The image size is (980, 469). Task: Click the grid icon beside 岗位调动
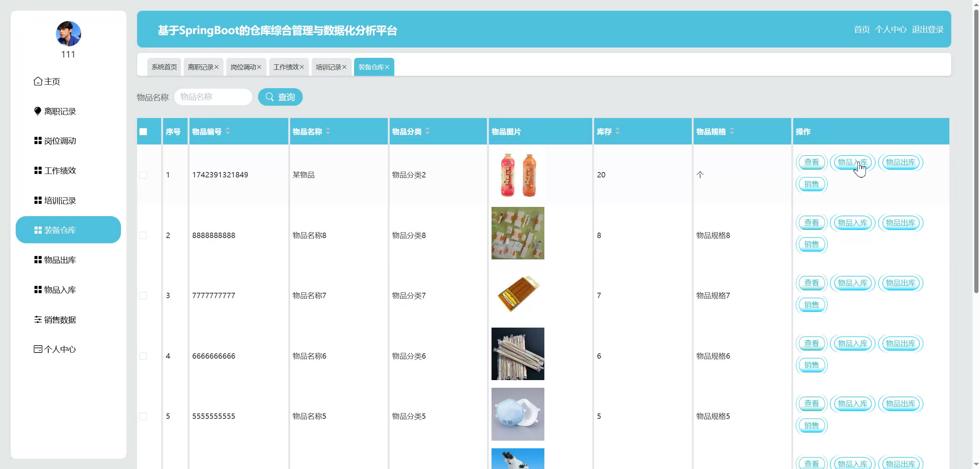38,141
